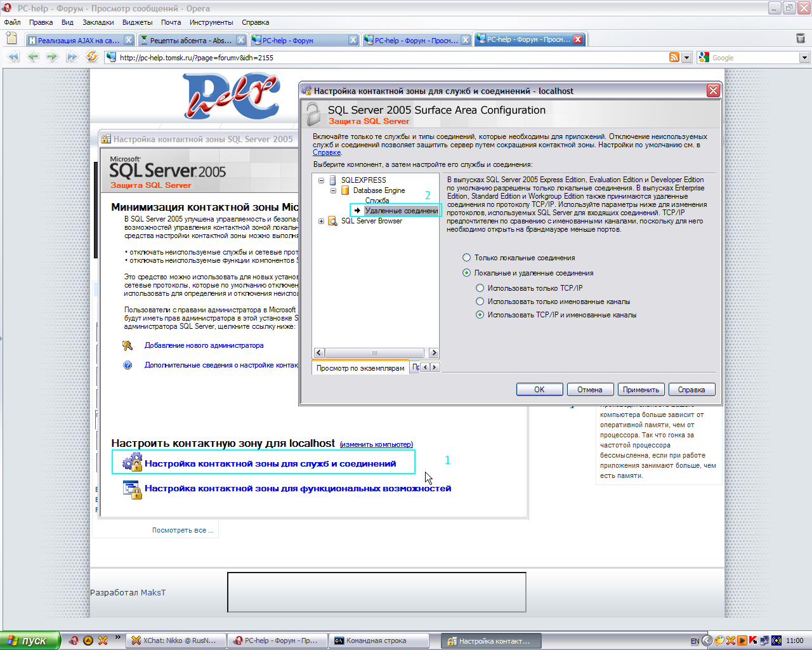Click the site icon in address bar

[x=112, y=57]
